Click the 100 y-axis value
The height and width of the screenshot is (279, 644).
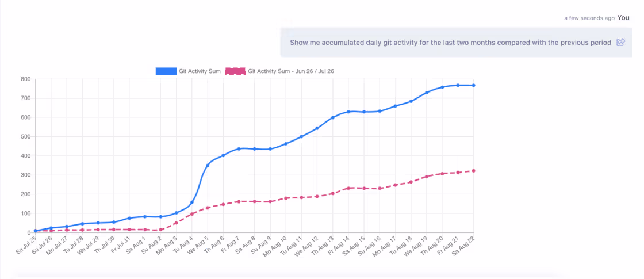[x=26, y=213]
